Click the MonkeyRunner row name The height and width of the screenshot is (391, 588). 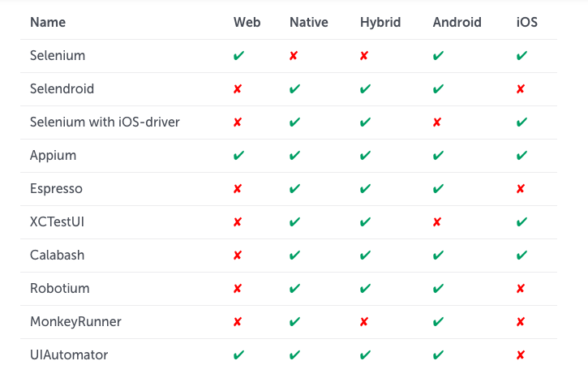(x=75, y=322)
